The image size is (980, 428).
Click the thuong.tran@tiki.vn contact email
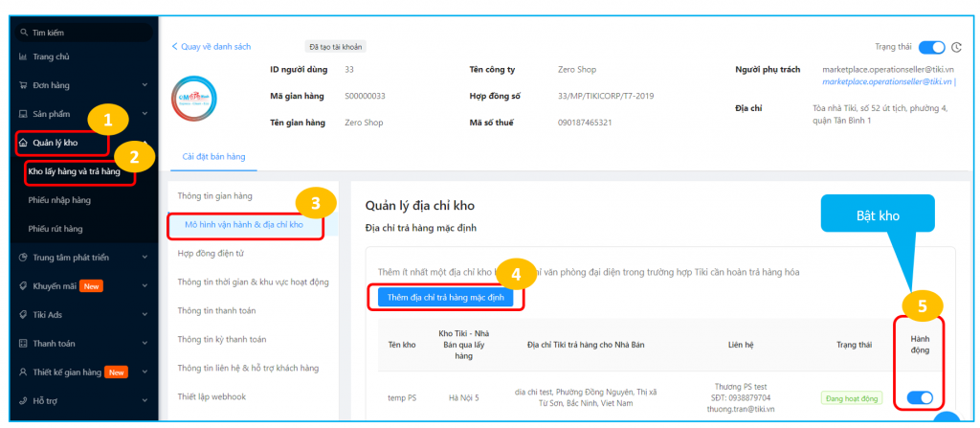tap(741, 409)
